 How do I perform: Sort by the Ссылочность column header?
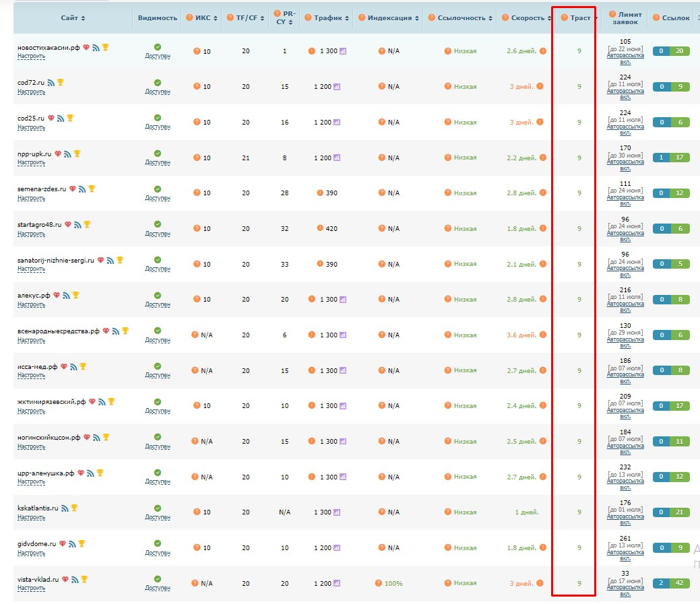pos(465,18)
